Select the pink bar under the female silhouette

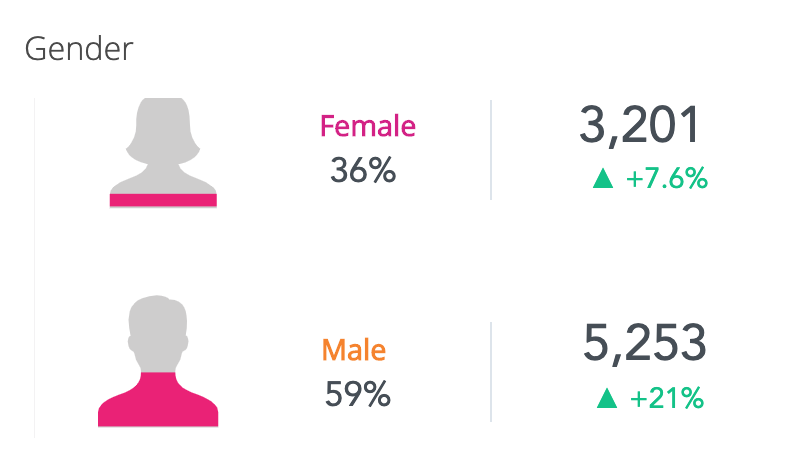163,200
